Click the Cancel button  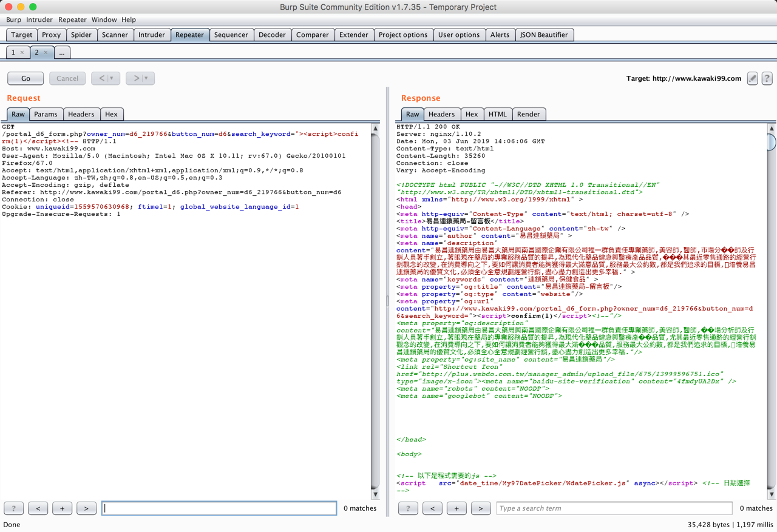pyautogui.click(x=67, y=78)
